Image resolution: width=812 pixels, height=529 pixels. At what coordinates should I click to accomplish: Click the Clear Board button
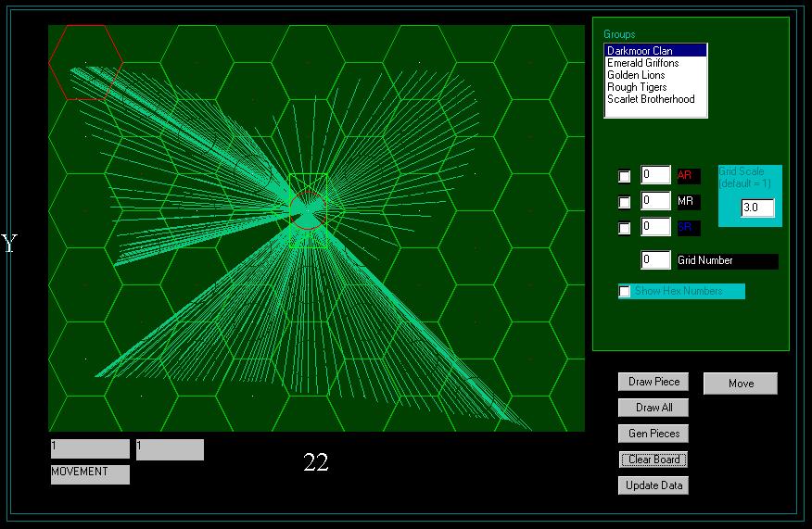click(x=653, y=460)
